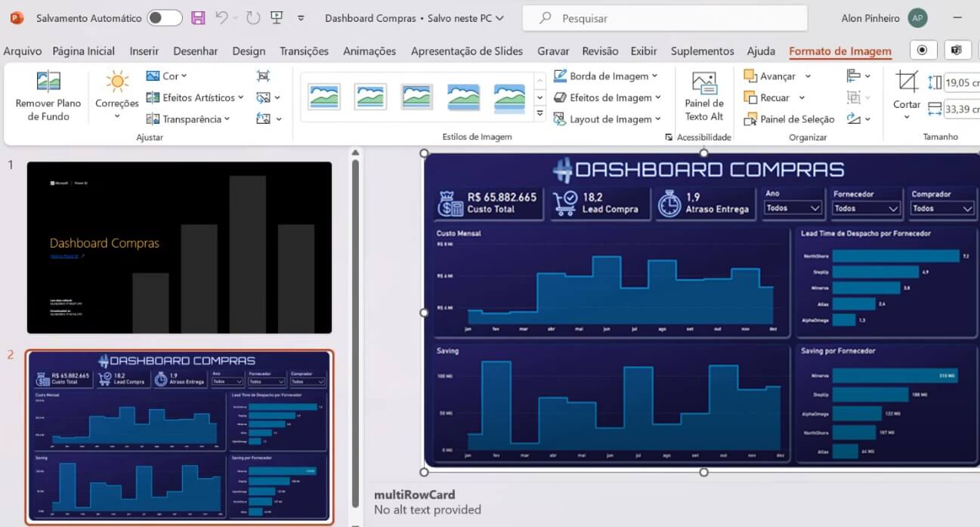Open Painel de Texto Alt
The height and width of the screenshot is (527, 980).
(704, 97)
